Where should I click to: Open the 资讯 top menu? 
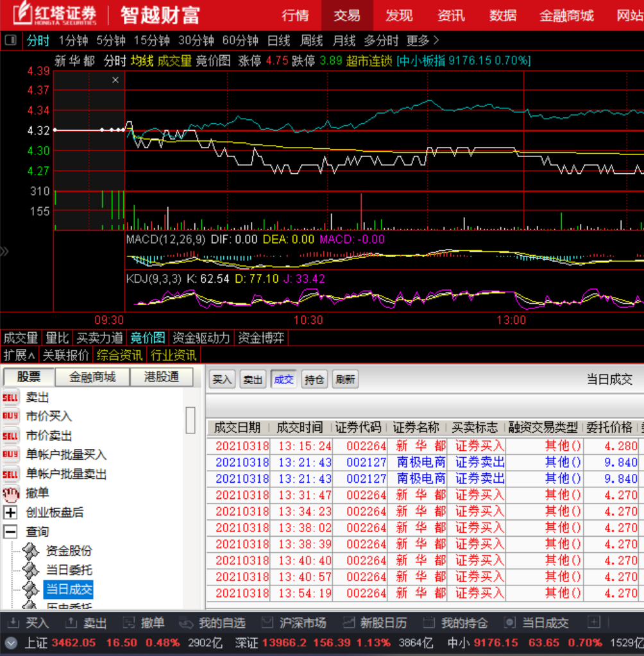[451, 16]
